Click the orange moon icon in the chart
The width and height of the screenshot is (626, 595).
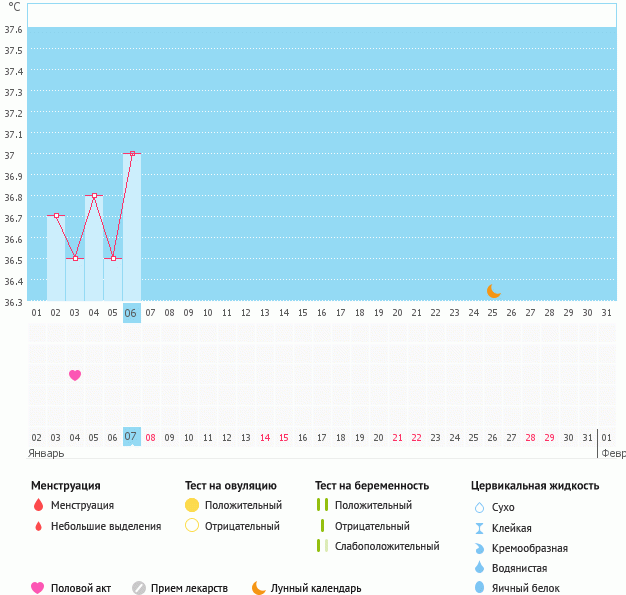pos(494,291)
